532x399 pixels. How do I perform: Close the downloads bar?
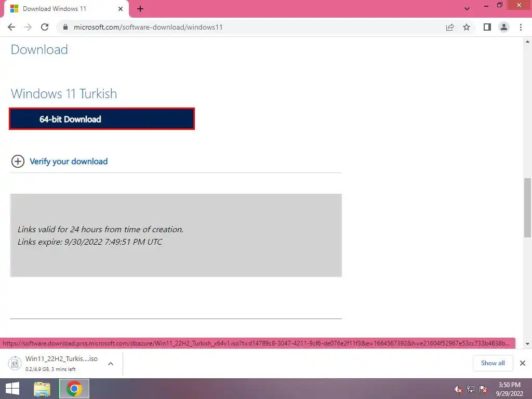pyautogui.click(x=523, y=363)
